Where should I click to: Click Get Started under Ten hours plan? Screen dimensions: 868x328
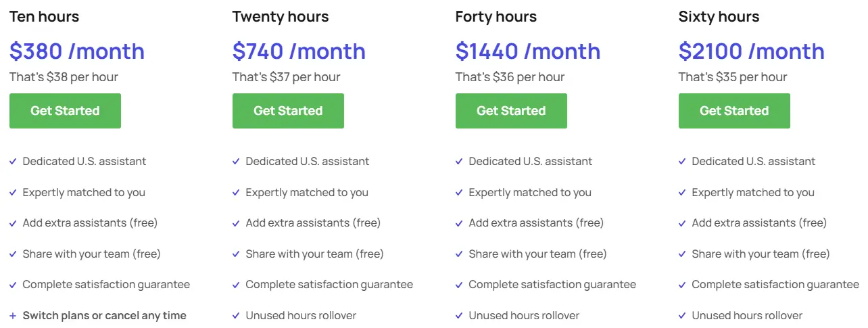[x=65, y=111]
